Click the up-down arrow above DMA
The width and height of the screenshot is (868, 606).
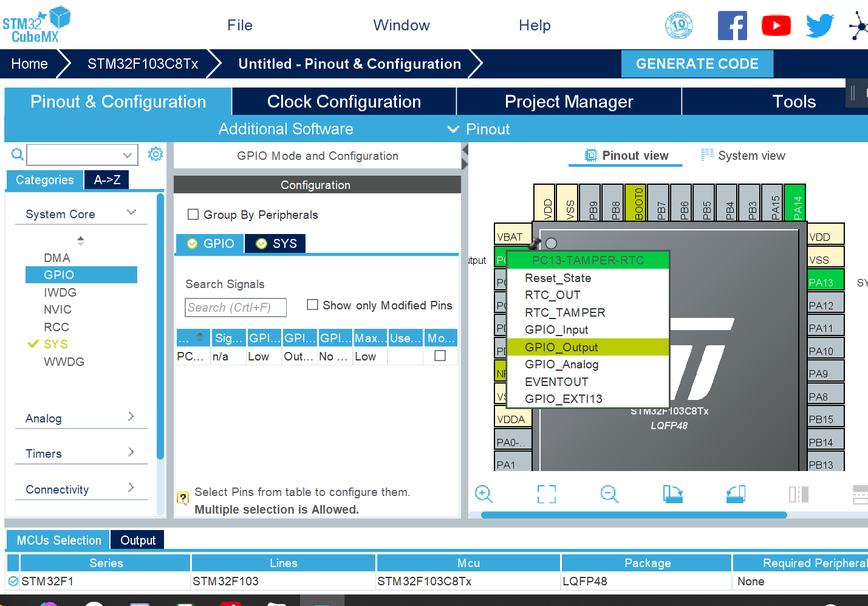point(81,240)
